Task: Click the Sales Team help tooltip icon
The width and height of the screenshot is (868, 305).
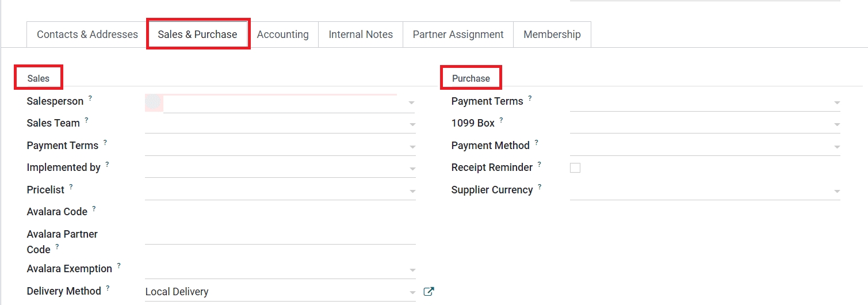Action: point(86,120)
